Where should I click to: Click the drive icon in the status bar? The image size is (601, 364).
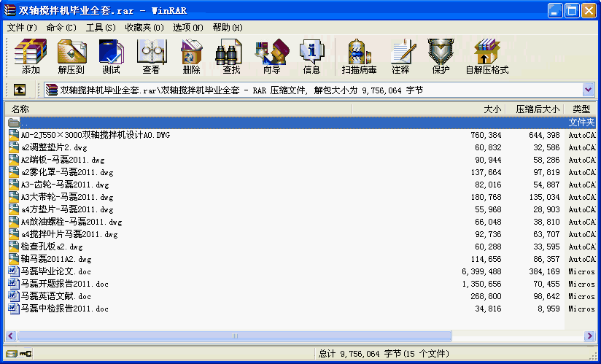(x=12, y=353)
